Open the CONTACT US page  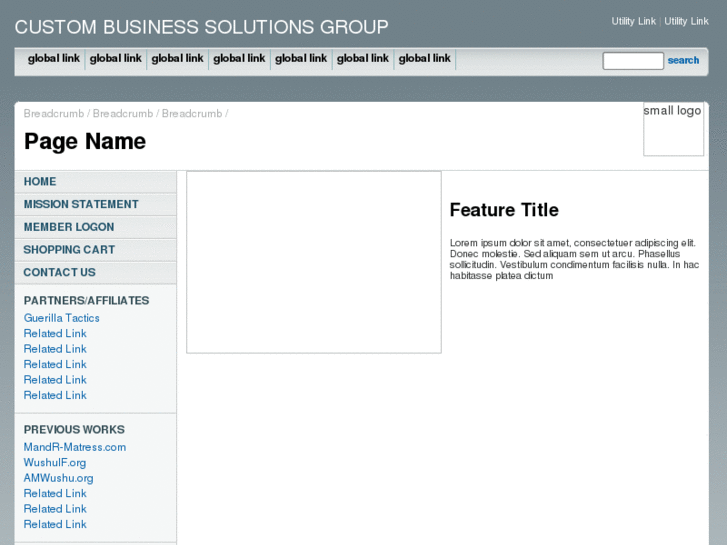coord(60,272)
